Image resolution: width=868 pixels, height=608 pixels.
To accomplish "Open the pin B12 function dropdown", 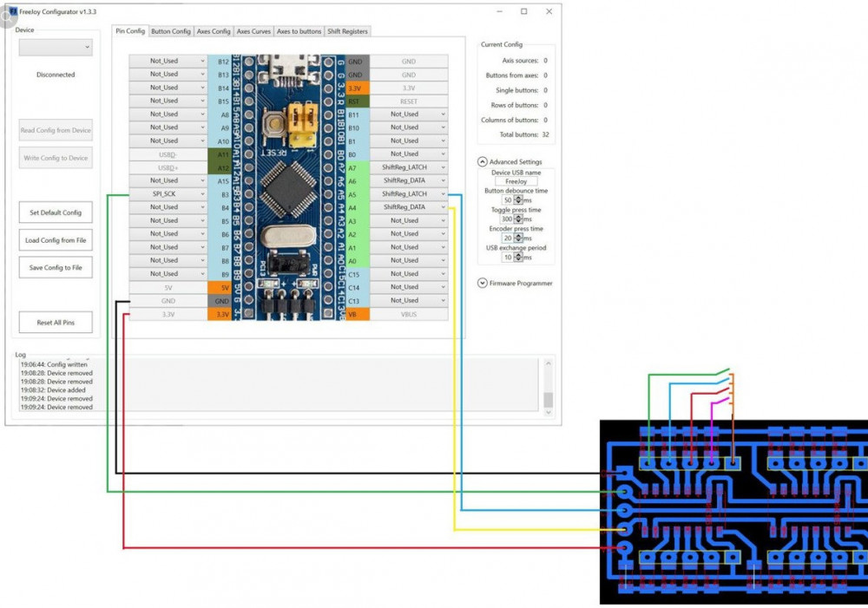I will [x=168, y=62].
